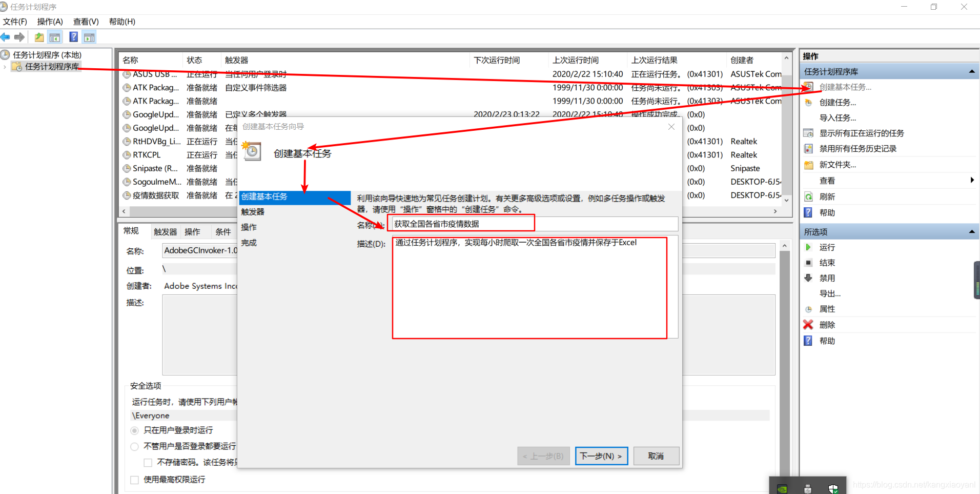Click the 帮助 icon under 所选项
This screenshot has height=494, width=980.
pyautogui.click(x=808, y=341)
